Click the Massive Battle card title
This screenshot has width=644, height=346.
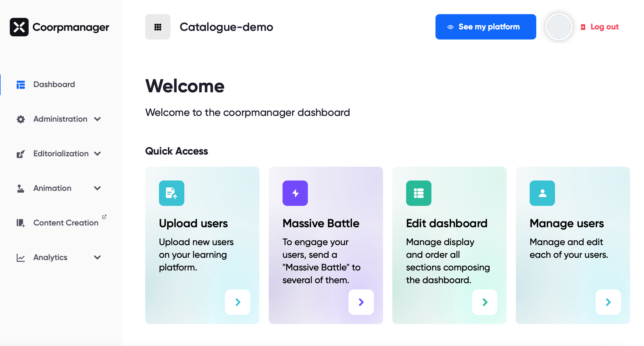pos(321,223)
